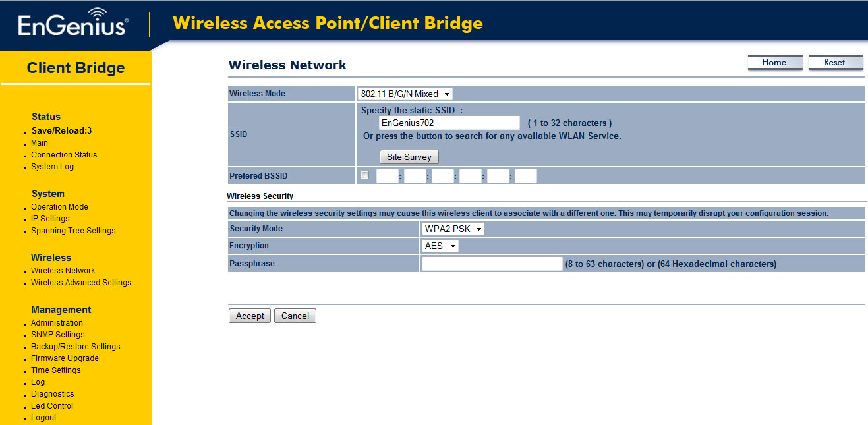Go to Connection Status page
This screenshot has height=425, width=868.
point(64,155)
